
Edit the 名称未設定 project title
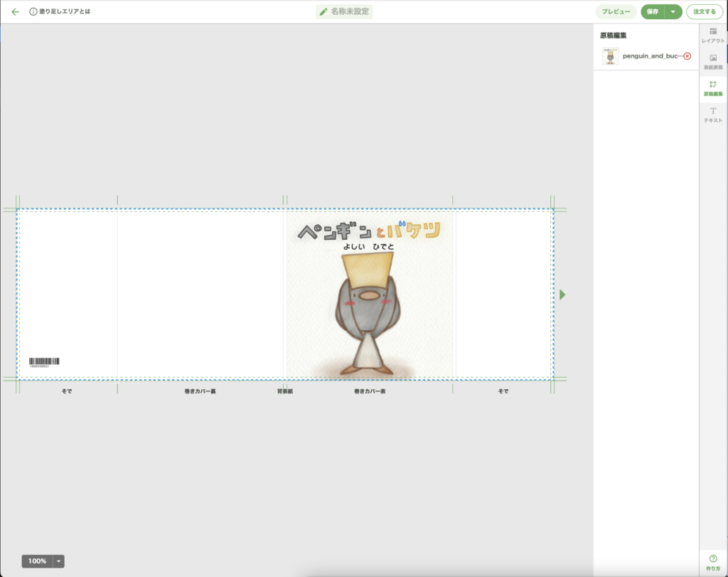point(345,12)
